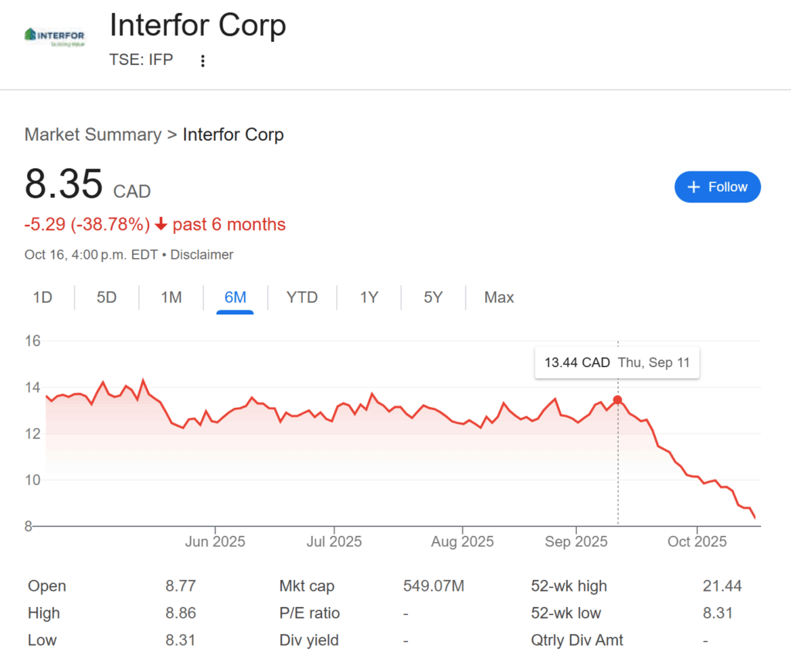Select the 5Y time range

click(x=433, y=297)
